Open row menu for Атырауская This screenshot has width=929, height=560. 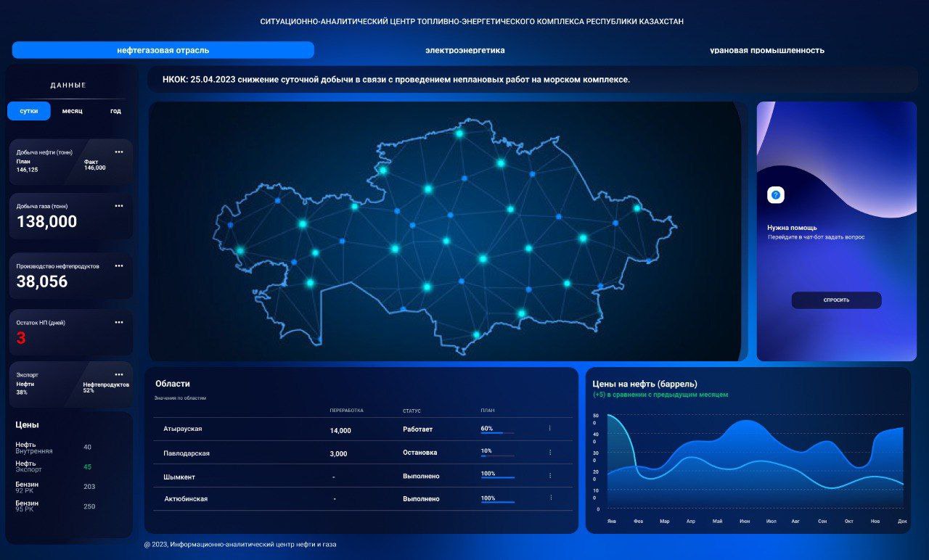click(549, 429)
